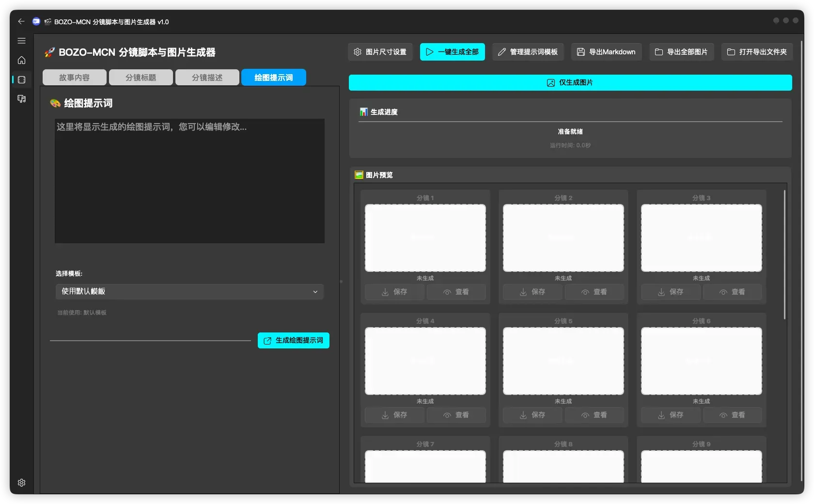Click the 准备就绪 status text
814x504 pixels.
570,132
